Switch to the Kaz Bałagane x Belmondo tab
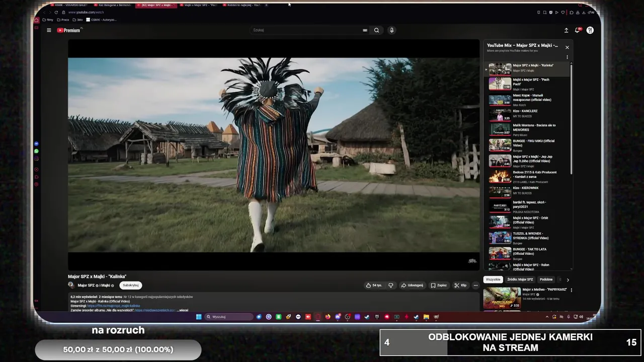 tap(113, 5)
